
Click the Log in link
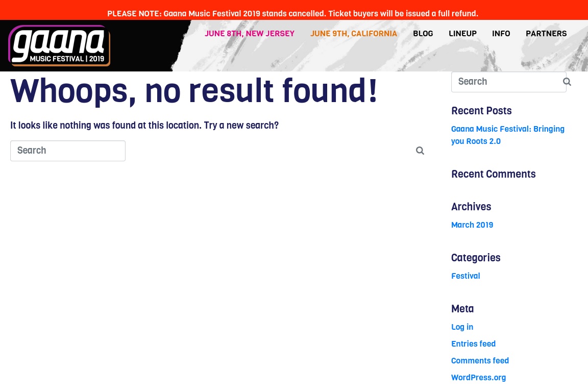point(462,327)
